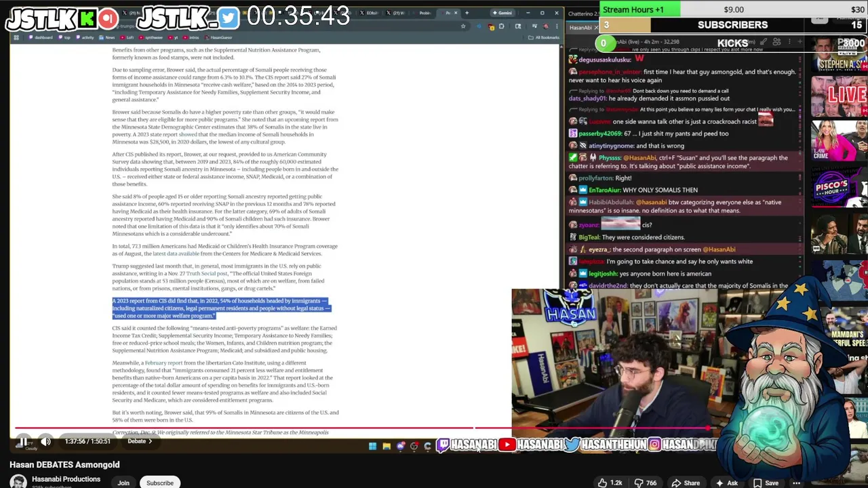Subscribe to Hasanabi Productions

coord(160,483)
